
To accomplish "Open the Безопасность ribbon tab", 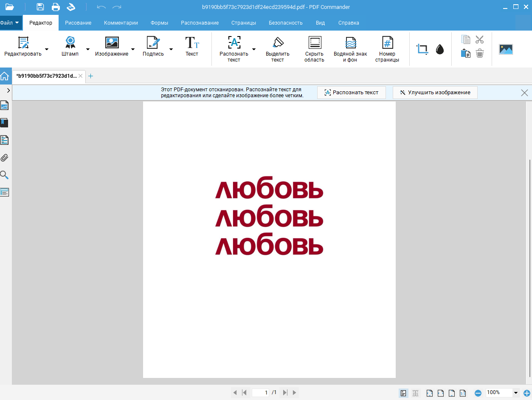I will click(286, 23).
